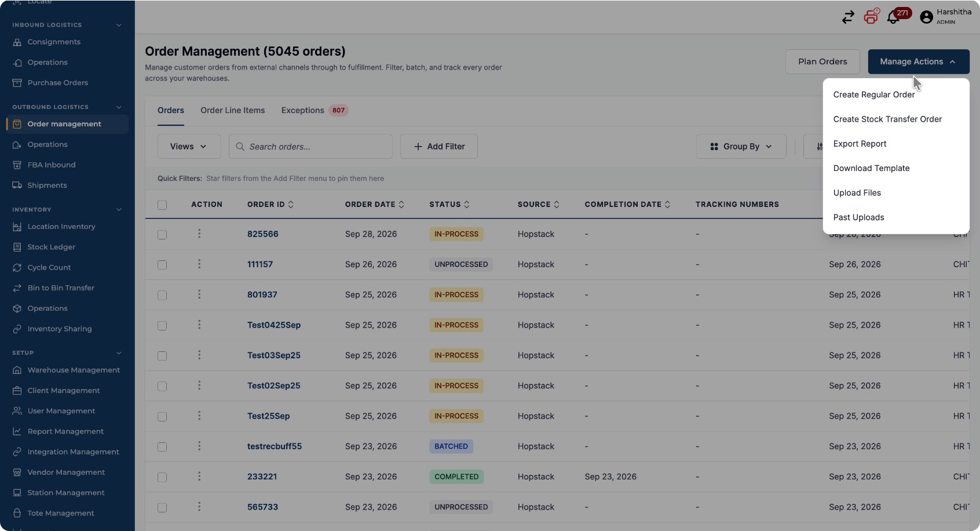Open Consignments in sidebar
980x531 pixels.
pyautogui.click(x=54, y=42)
